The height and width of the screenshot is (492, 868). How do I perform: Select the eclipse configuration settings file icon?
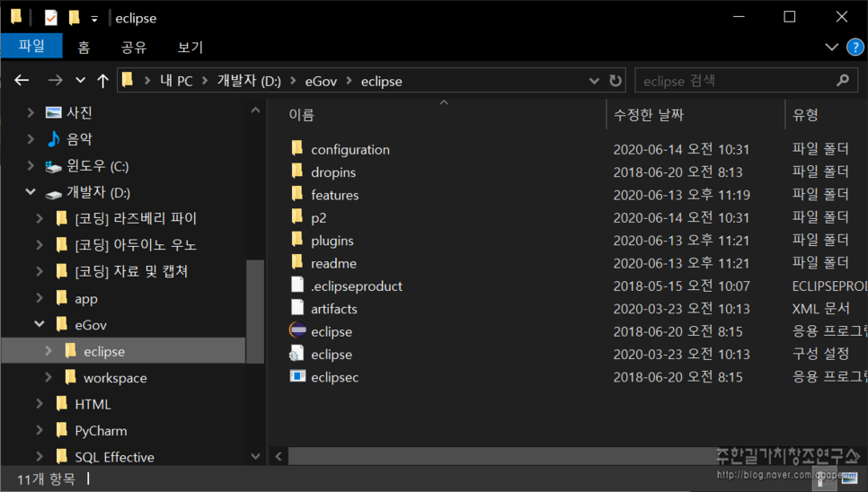[297, 353]
